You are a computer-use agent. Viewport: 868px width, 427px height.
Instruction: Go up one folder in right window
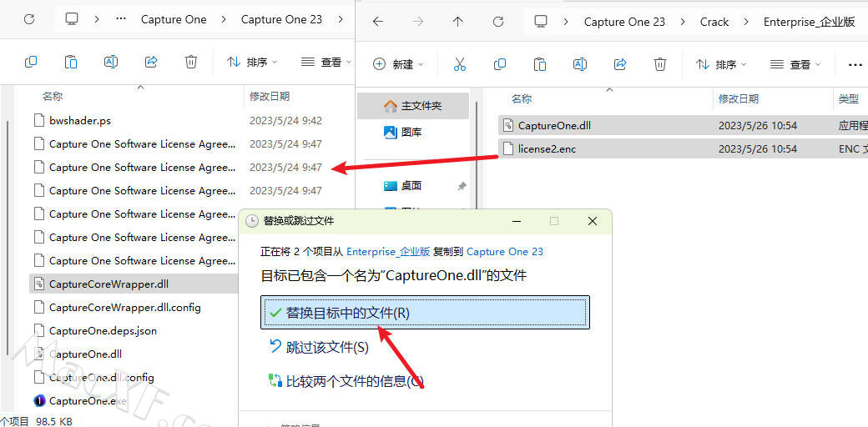(458, 22)
